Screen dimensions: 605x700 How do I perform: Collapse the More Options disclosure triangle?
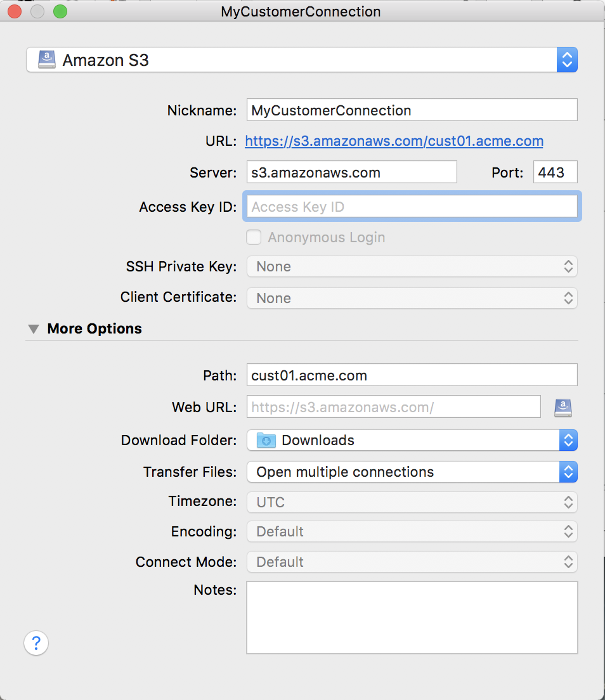(34, 329)
